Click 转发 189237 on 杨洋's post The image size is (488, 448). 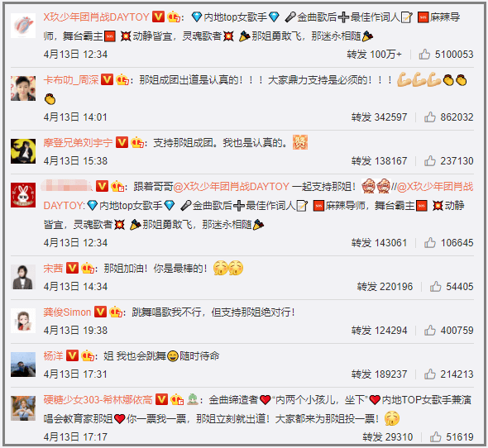(x=379, y=374)
